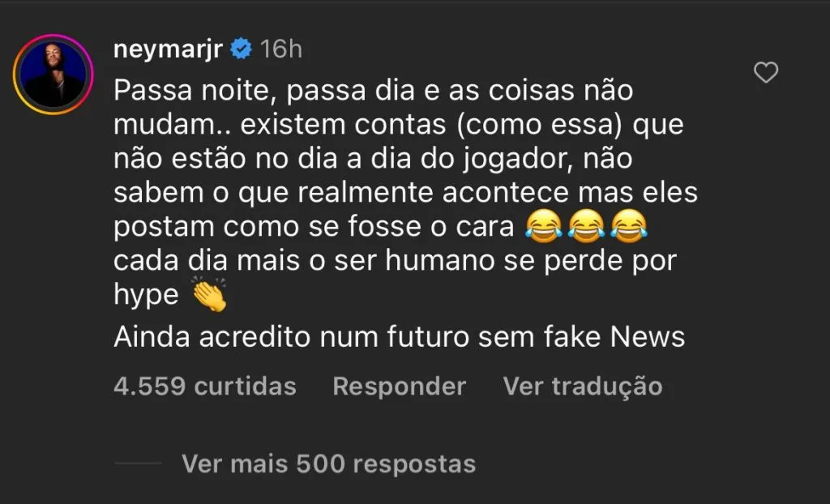Viewport: 830px width, 504px height.
Task: Like the comment with the heart icon
Action: [766, 74]
